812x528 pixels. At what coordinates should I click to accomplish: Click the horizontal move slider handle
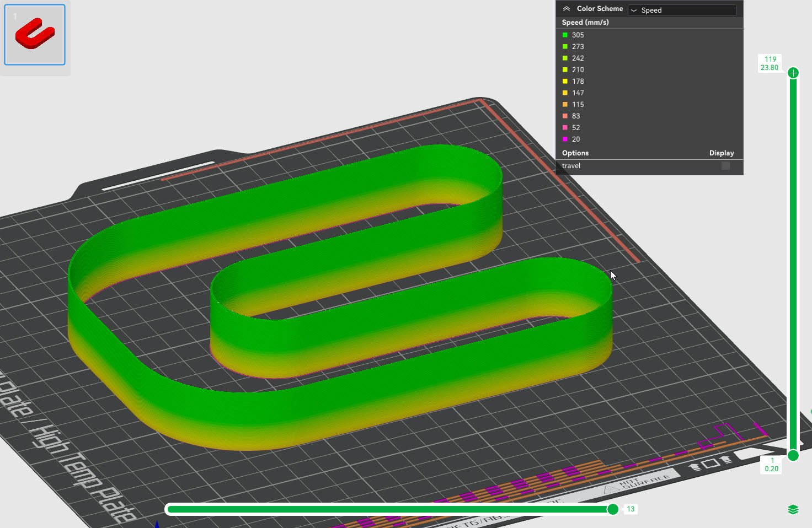coord(614,509)
